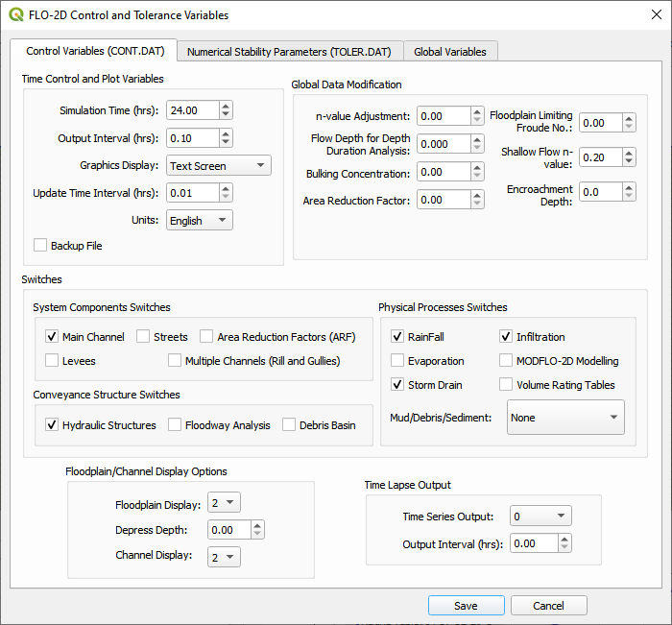672x625 pixels.
Task: Click the Bulking Concentration field
Action: 444,172
